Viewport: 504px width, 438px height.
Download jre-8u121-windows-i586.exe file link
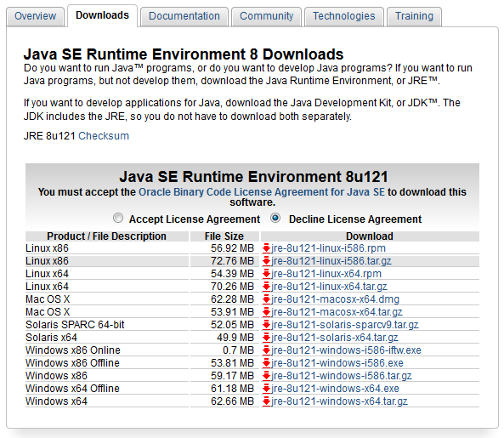pyautogui.click(x=337, y=363)
